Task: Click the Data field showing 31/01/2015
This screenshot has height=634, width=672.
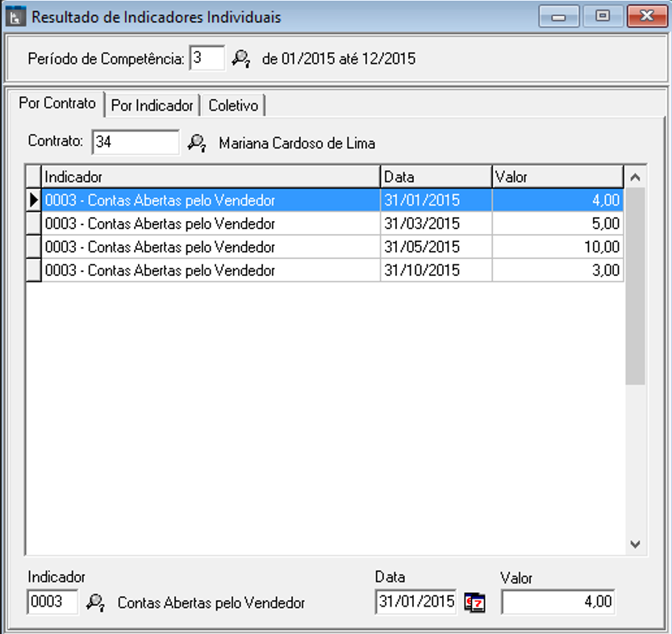Action: point(416,602)
